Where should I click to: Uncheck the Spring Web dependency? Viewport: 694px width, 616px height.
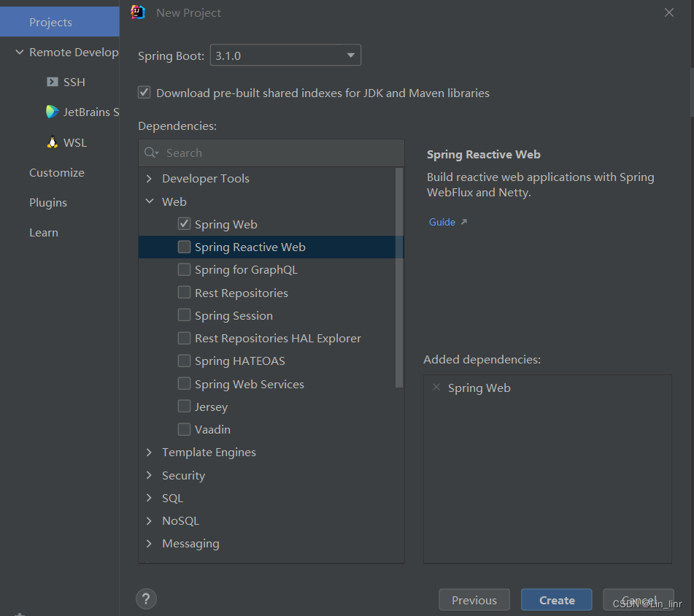[x=184, y=224]
